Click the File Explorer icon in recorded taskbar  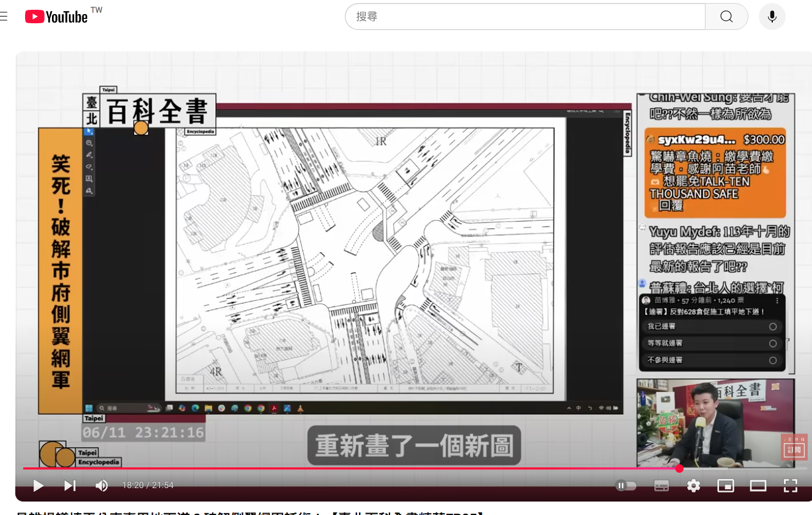click(x=209, y=408)
